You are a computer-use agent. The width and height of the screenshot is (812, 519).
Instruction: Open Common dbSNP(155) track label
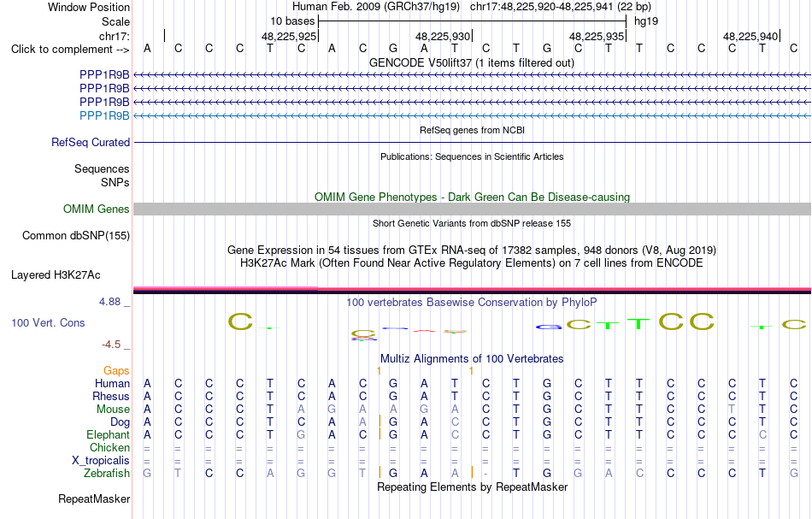click(x=76, y=235)
